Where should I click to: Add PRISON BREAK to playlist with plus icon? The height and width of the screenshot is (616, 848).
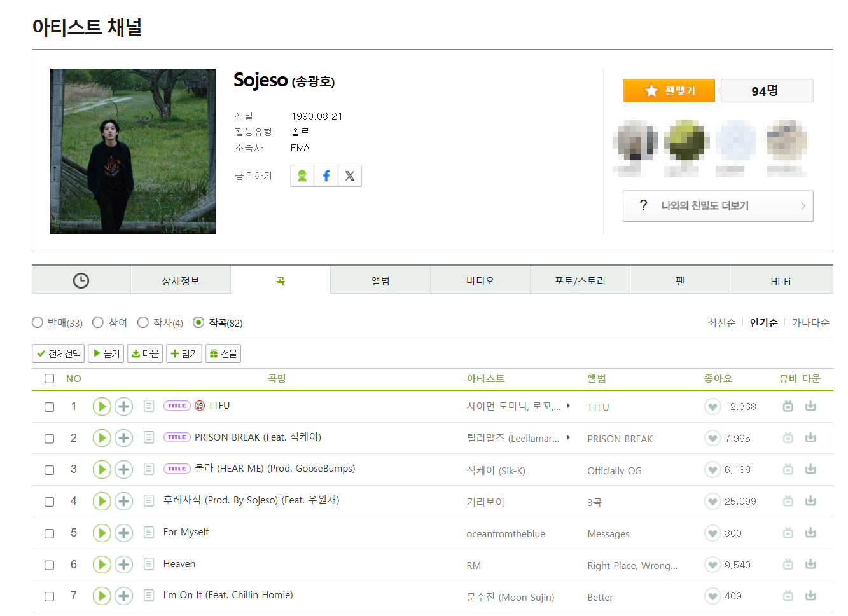[123, 438]
